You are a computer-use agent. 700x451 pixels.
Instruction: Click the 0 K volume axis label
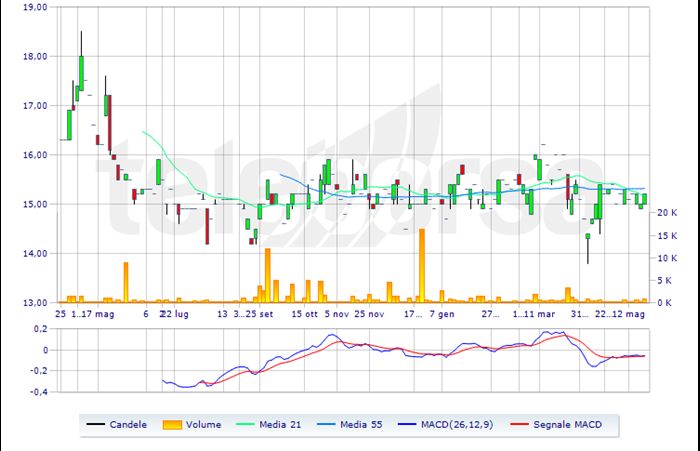click(x=664, y=303)
